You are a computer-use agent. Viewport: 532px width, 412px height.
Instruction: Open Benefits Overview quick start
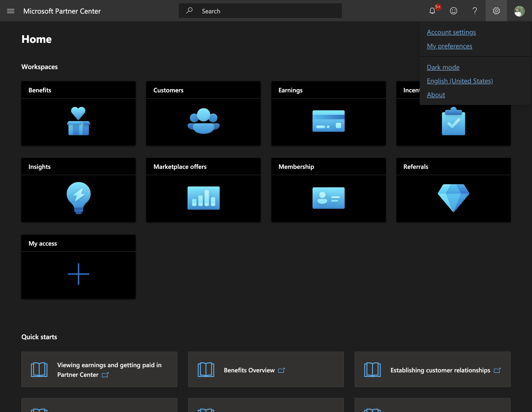click(x=266, y=369)
